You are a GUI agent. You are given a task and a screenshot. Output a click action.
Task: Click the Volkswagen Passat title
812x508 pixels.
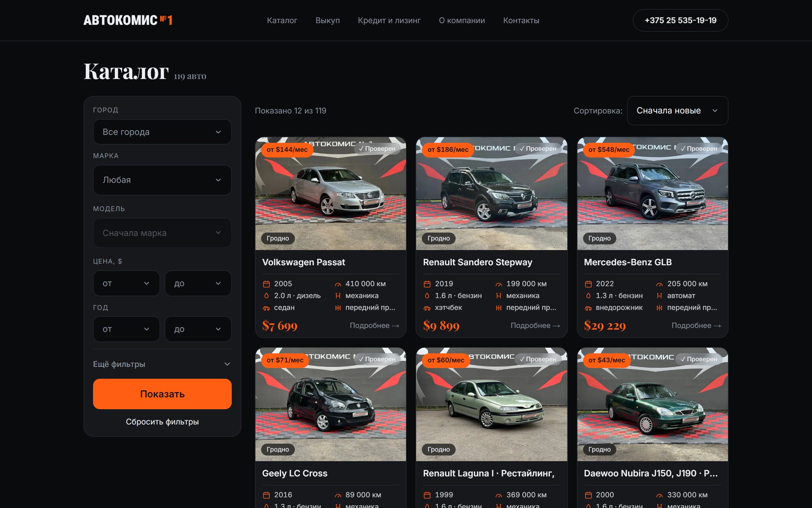click(x=303, y=262)
